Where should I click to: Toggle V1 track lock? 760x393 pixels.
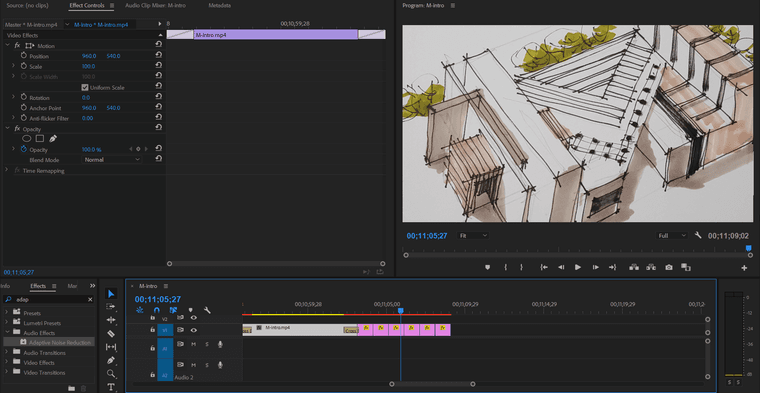pos(152,330)
